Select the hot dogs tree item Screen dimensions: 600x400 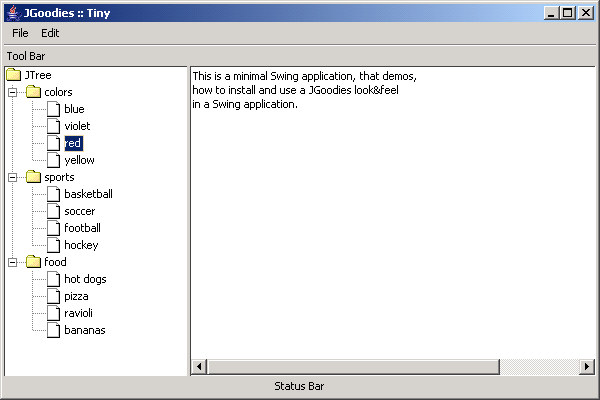tap(85, 279)
